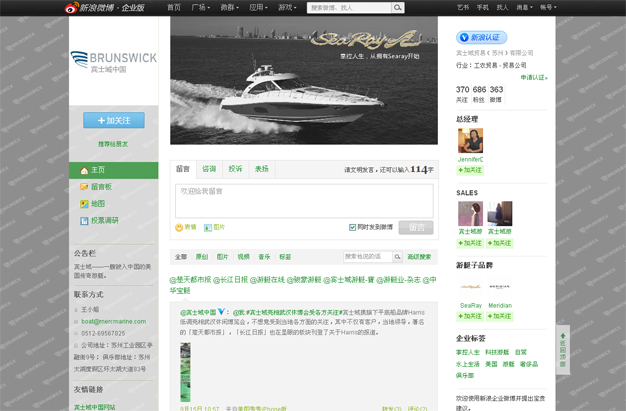Expand the 广场 dropdown in top bar
The width and height of the screenshot is (626, 411).
tap(201, 7)
